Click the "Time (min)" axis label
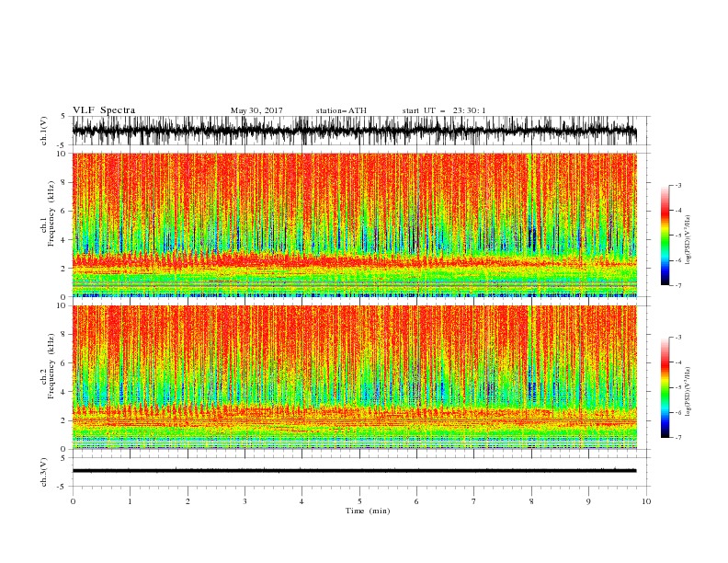Viewport: 728px width, 563px height. click(368, 511)
